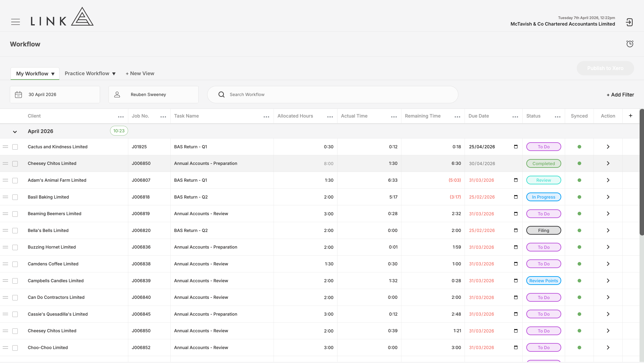Change Completed status for Cheesey Chitos

544,164
